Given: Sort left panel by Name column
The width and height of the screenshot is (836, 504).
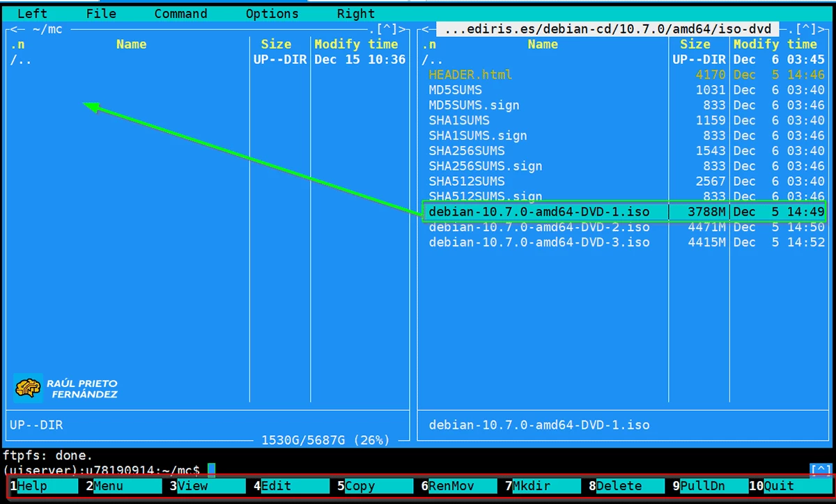Looking at the screenshot, I should [131, 45].
